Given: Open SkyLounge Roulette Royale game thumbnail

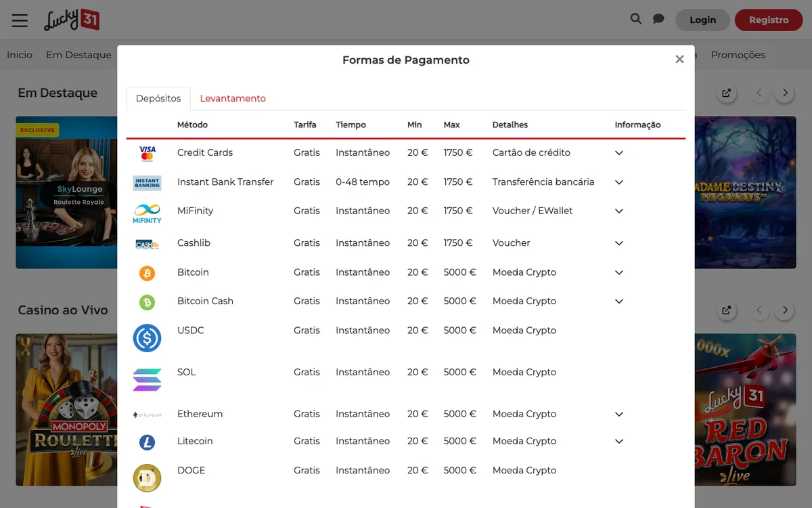Looking at the screenshot, I should click(x=66, y=192).
